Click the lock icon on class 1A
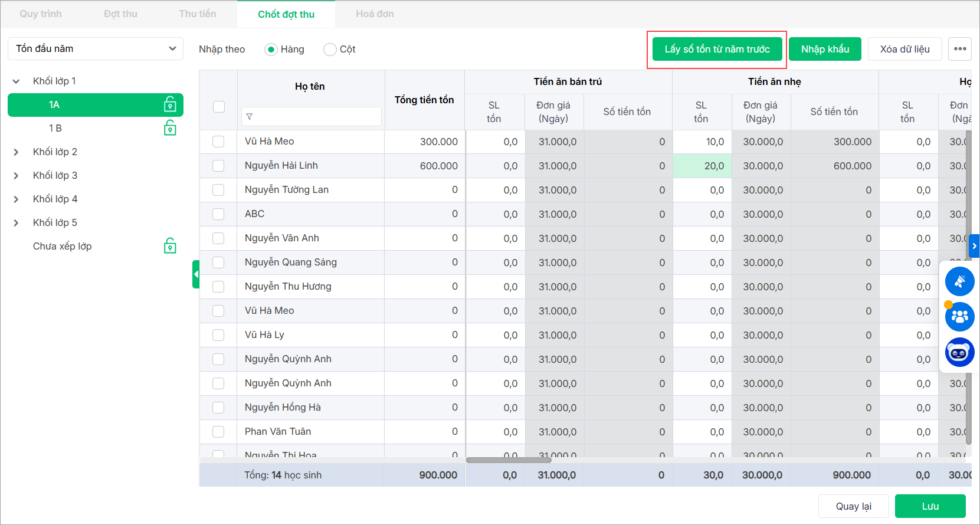 coord(170,105)
